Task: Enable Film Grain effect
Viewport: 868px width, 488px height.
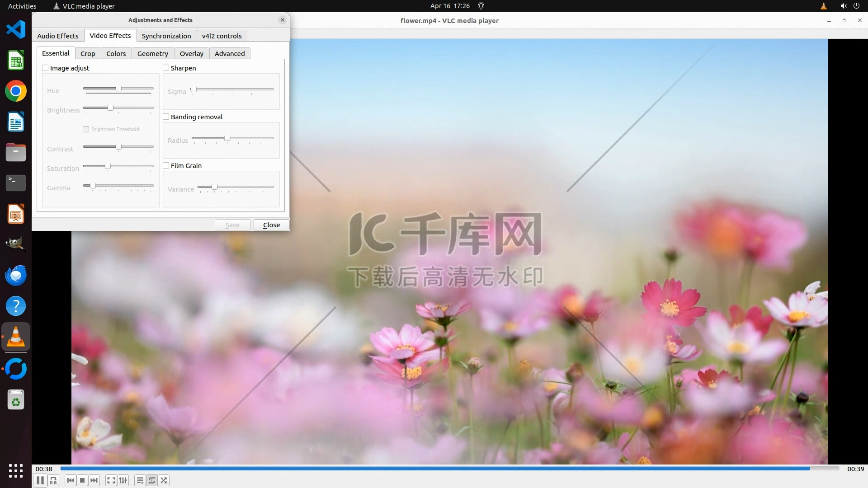Action: pyautogui.click(x=166, y=165)
